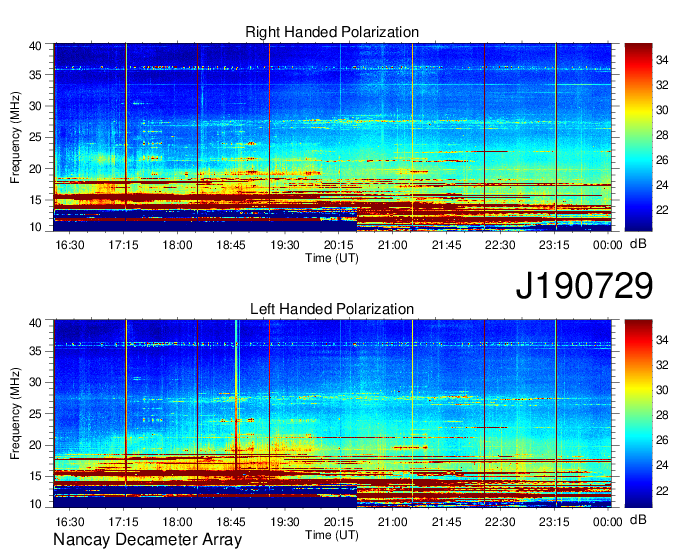The image size is (680, 552).
Task: Click the 00:00 time tick under Left Handed plot
Action: [x=608, y=522]
